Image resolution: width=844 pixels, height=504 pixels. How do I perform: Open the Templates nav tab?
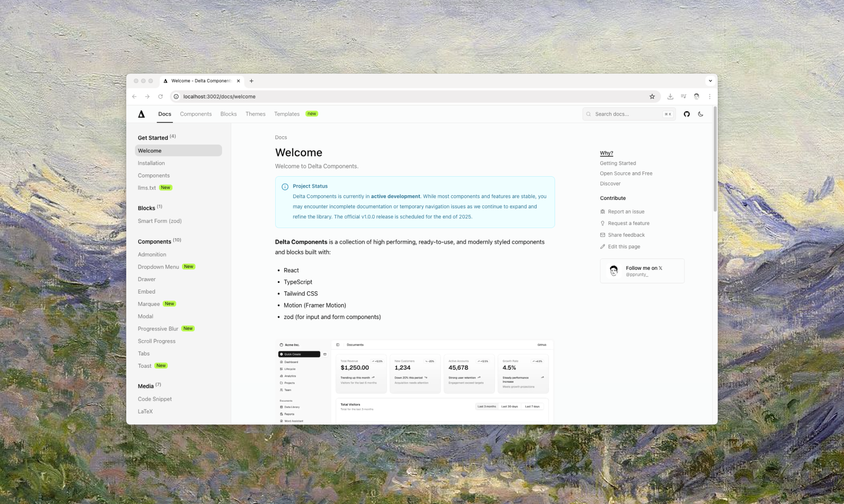[287, 114]
